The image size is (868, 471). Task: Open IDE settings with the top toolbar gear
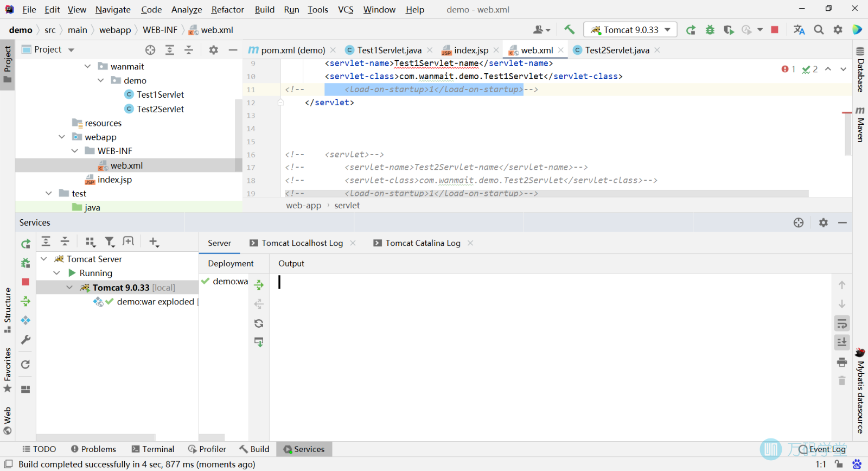coord(838,30)
